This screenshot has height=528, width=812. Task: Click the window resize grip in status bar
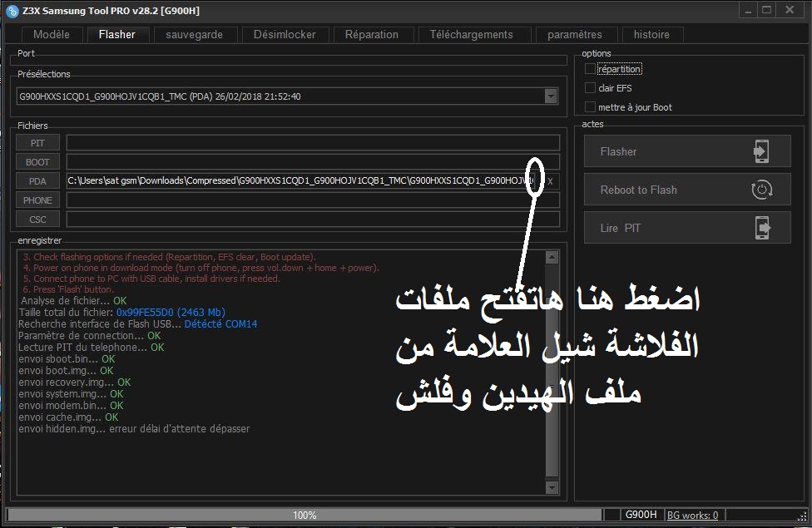click(802, 516)
